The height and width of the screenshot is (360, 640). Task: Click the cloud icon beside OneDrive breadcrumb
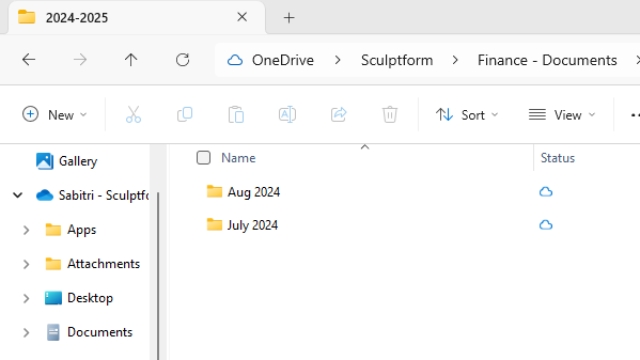[235, 60]
